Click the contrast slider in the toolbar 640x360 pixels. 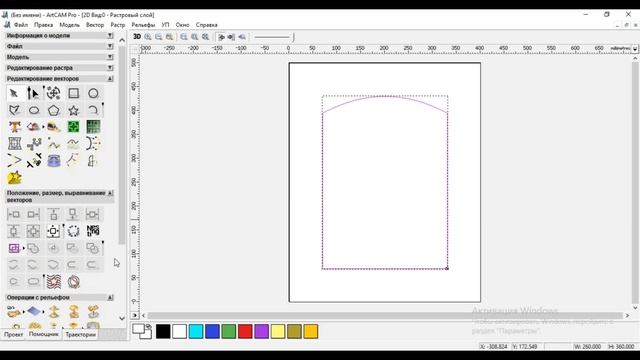[273, 37]
